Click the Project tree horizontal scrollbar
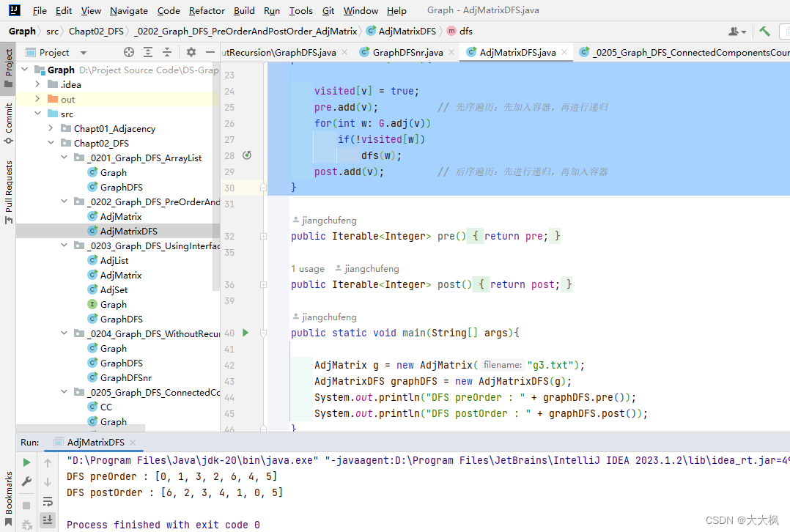Screen dimensions: 790x532 [x=81, y=428]
